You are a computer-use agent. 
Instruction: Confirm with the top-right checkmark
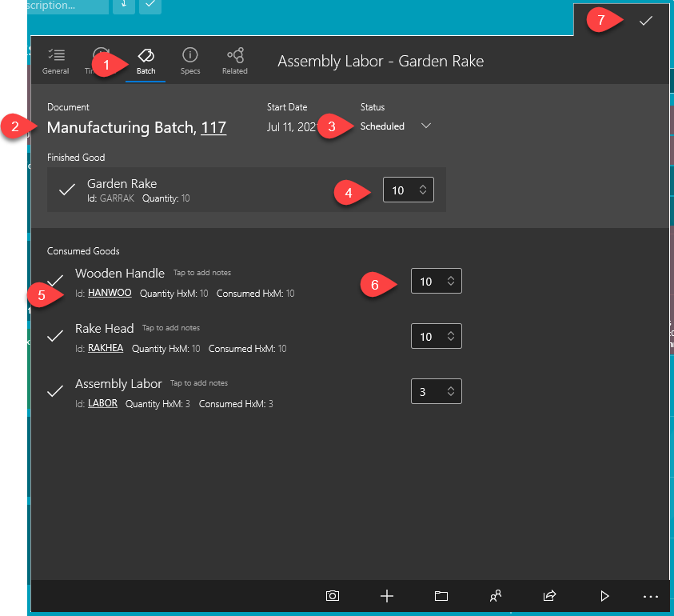pos(646,22)
